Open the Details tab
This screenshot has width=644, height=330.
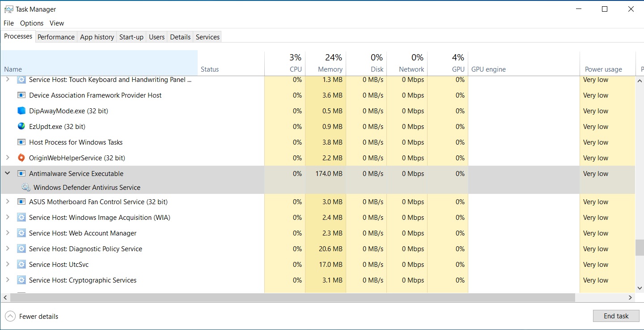coord(180,37)
